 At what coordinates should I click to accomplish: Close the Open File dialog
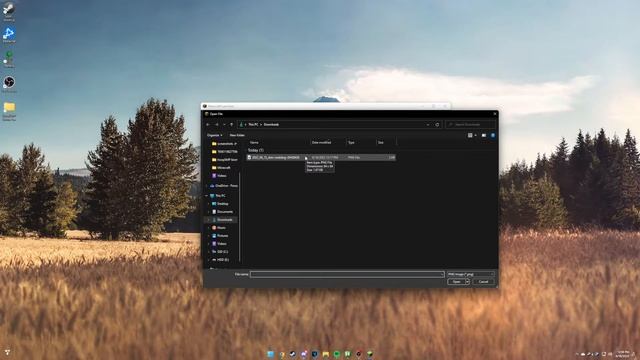click(x=495, y=114)
